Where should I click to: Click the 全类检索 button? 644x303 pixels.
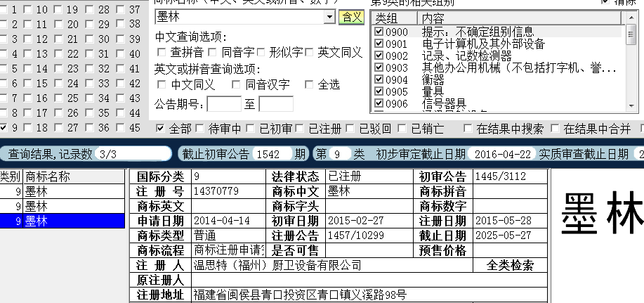point(510,265)
